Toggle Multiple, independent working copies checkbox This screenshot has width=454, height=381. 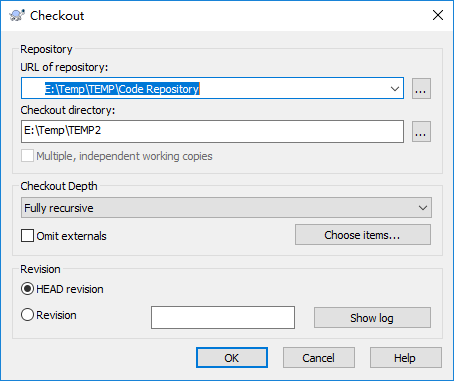[x=27, y=156]
